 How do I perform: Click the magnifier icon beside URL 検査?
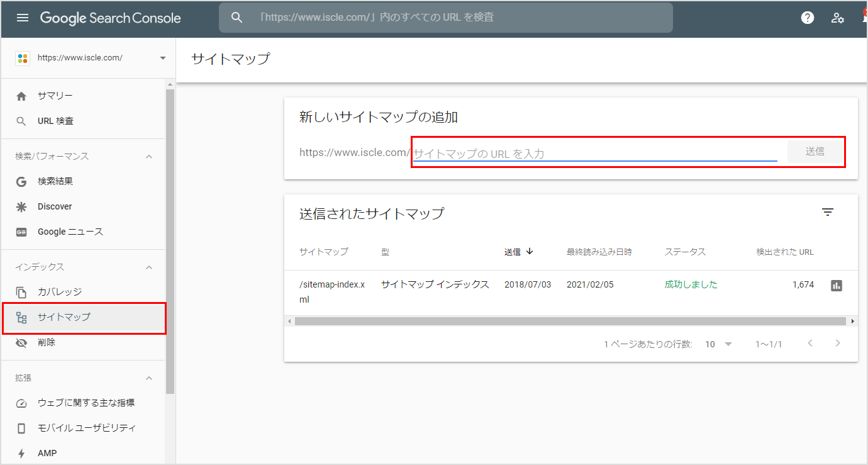point(21,121)
